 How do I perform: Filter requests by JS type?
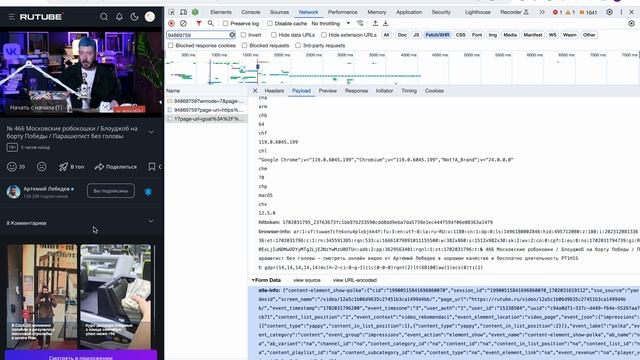coord(416,35)
